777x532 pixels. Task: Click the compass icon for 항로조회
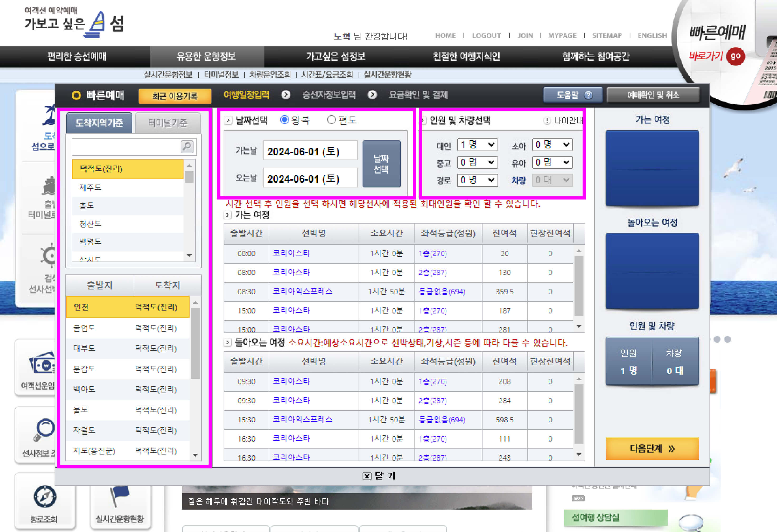pos(45,497)
